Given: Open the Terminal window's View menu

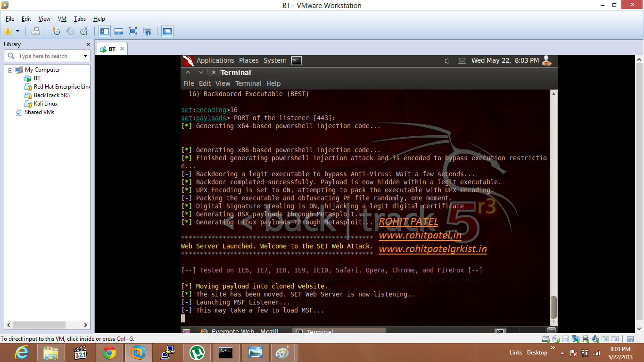Looking at the screenshot, I should pyautogui.click(x=223, y=83).
